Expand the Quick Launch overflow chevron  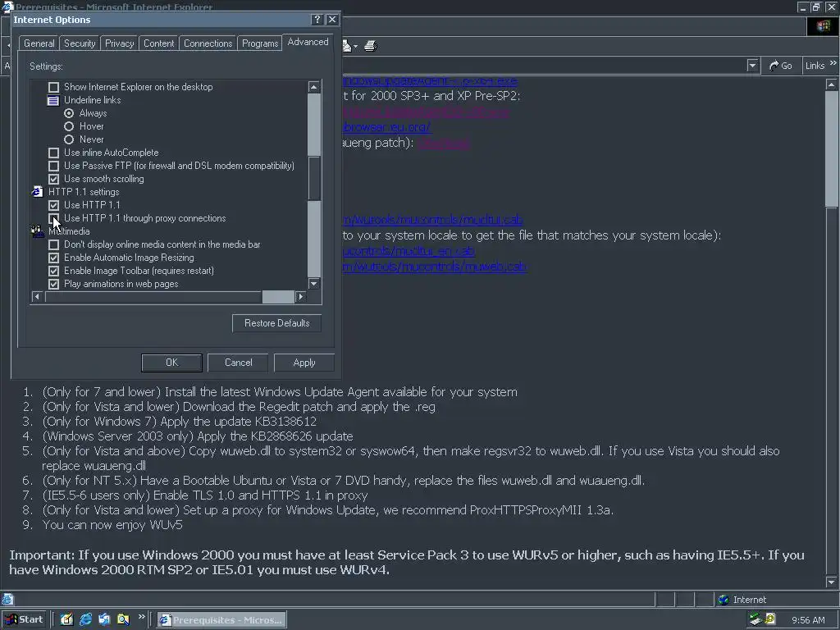click(142, 617)
